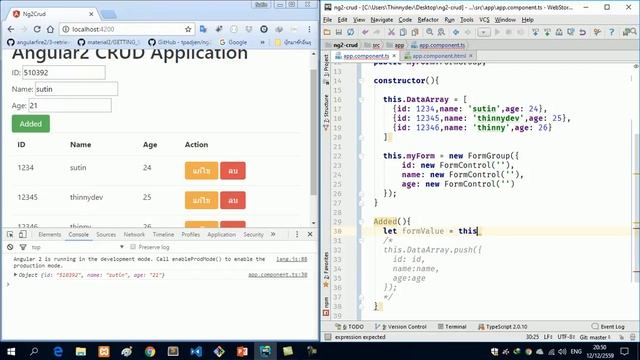
Task: Click the console filter funnel icon
Action: point(23,247)
